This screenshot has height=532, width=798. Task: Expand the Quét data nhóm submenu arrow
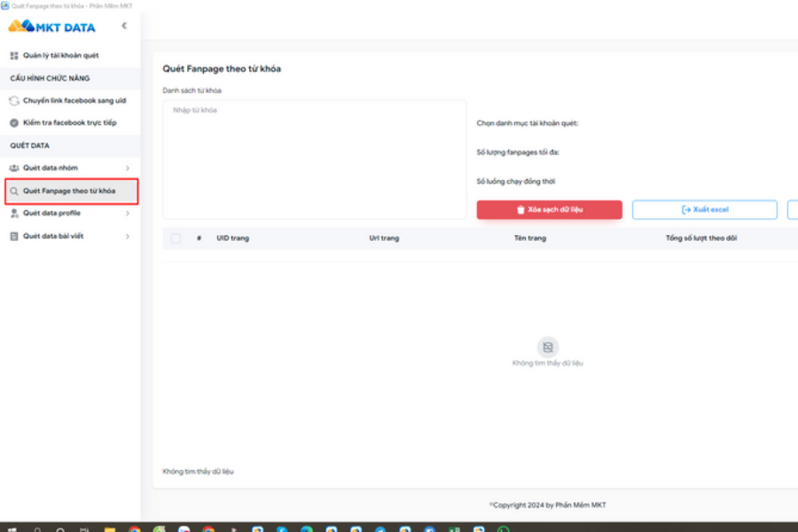tap(128, 168)
